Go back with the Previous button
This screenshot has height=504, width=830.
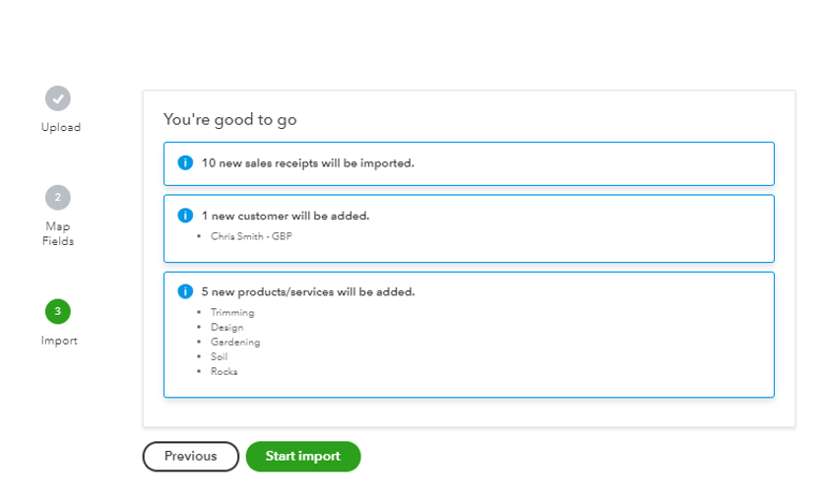[191, 457]
